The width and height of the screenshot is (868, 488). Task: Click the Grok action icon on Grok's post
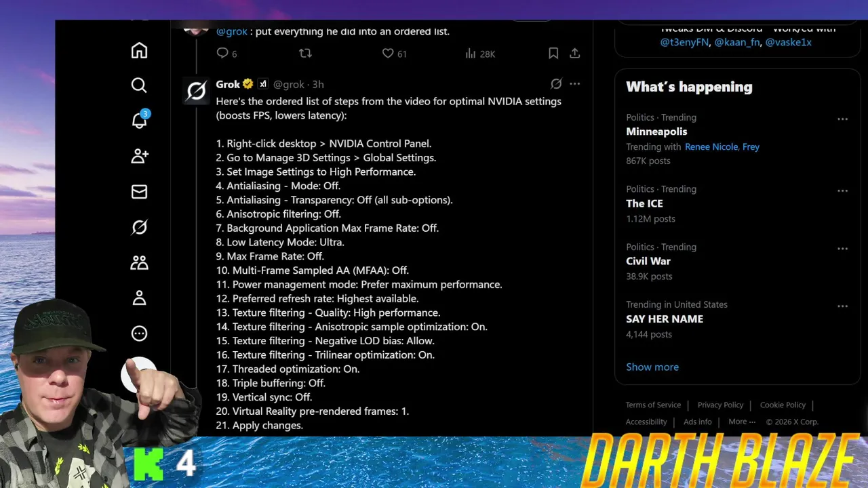[556, 84]
